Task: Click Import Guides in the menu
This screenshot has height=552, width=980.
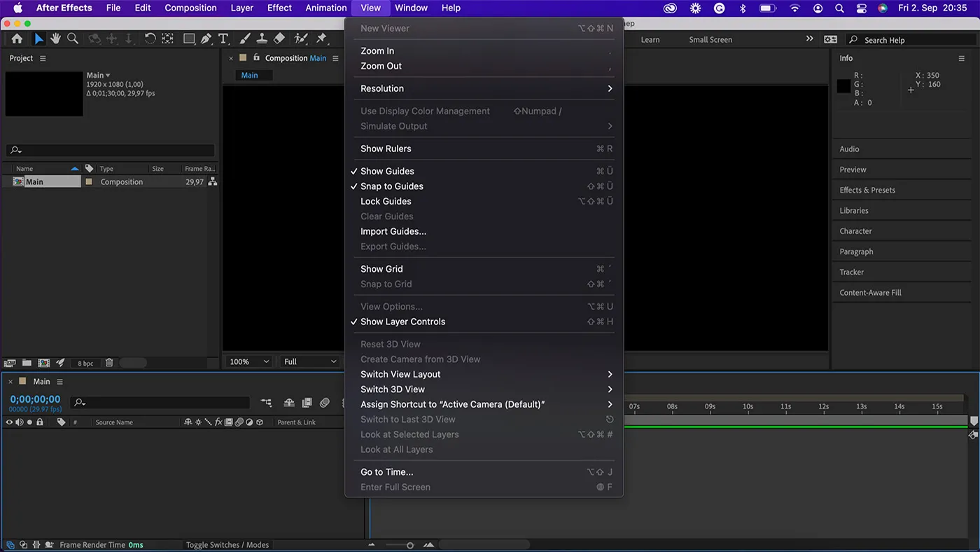Action: [x=392, y=231]
